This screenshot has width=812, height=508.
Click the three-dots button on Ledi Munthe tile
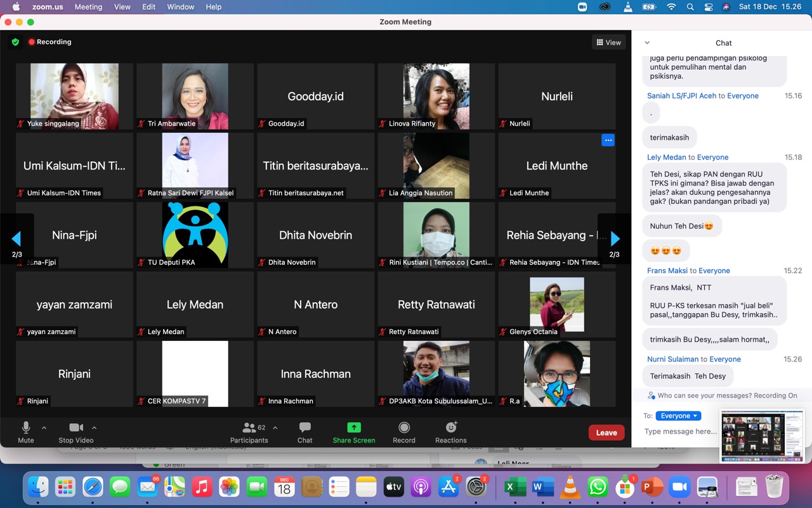click(608, 140)
